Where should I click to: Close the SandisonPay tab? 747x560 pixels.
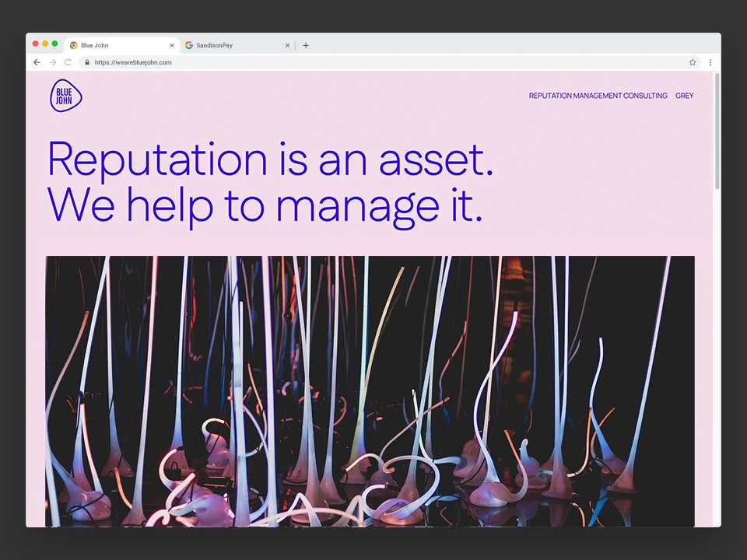pos(287,45)
